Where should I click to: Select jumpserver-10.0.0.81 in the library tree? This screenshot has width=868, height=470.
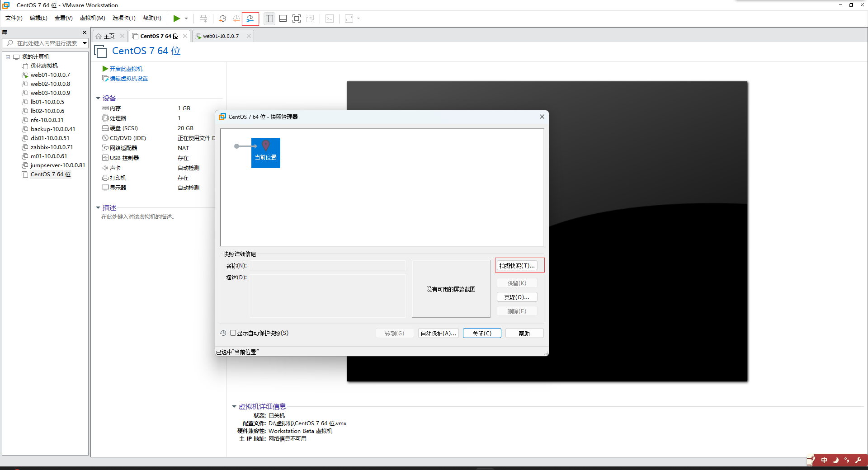(57, 165)
